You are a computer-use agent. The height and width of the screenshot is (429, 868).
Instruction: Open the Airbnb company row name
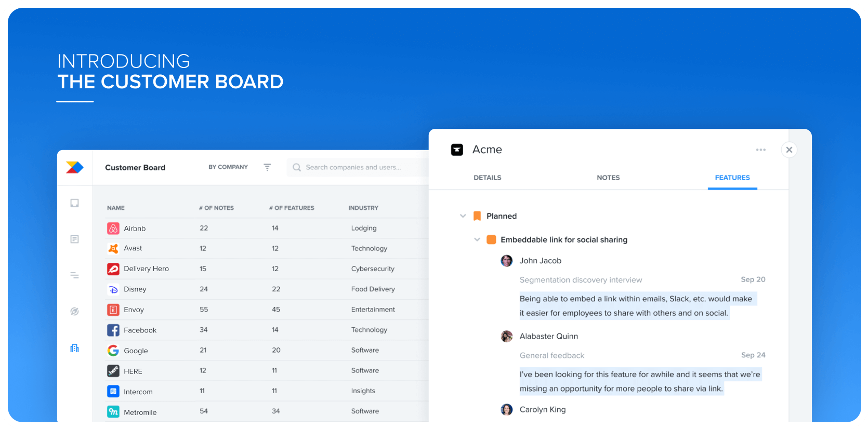[135, 229]
